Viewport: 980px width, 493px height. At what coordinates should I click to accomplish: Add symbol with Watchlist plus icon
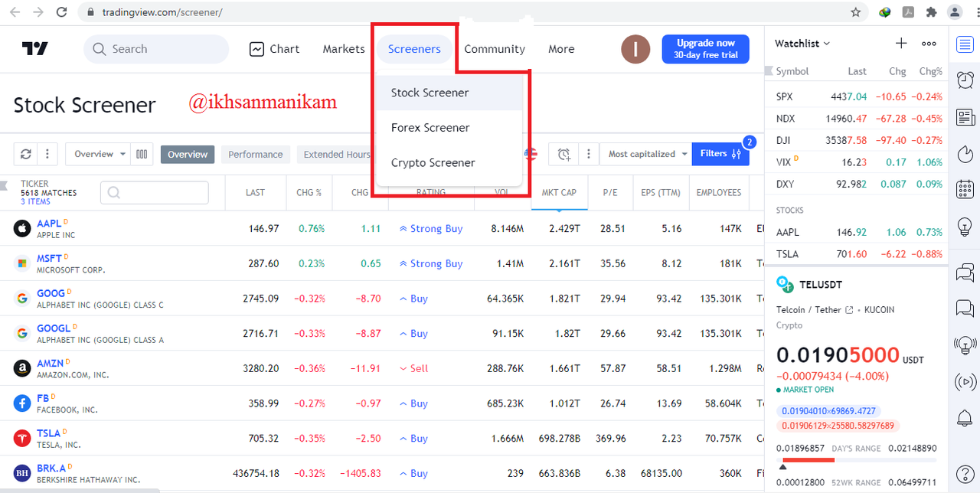pyautogui.click(x=901, y=44)
